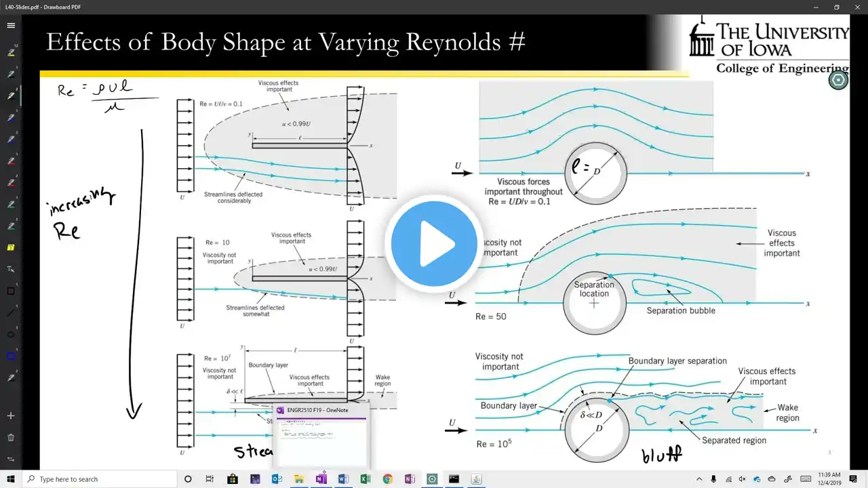Open File Explorer from taskbar

(x=299, y=479)
